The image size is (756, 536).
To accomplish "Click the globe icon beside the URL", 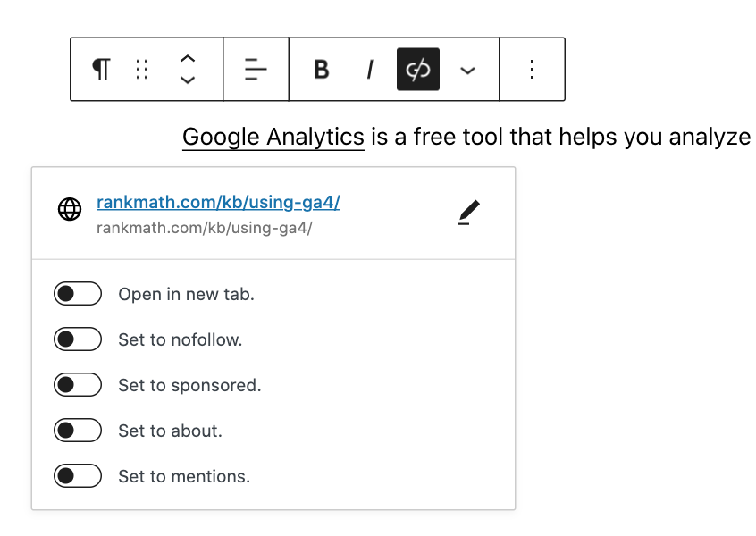I will pos(70,209).
